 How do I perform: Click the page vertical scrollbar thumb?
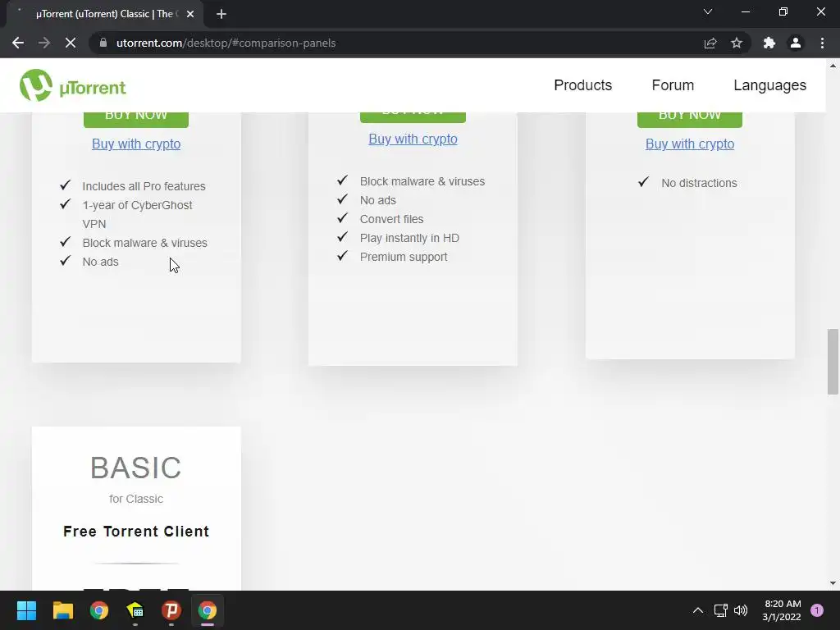[833, 362]
